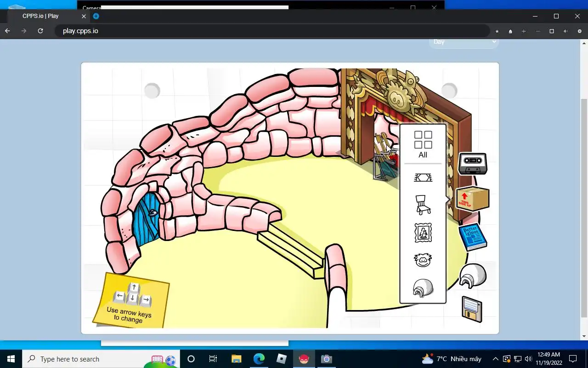The height and width of the screenshot is (368, 588).
Task: Save the igloo with floppy disk icon
Action: (x=472, y=309)
